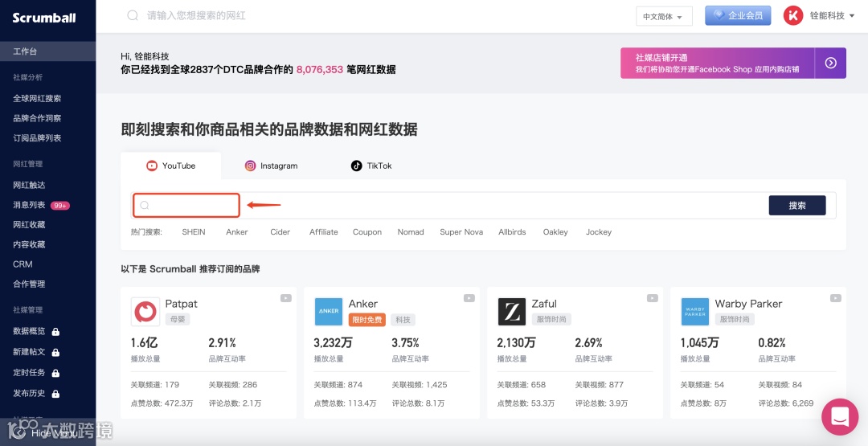Open the Warby Parker card title
The height and width of the screenshot is (446, 868).
(748, 304)
